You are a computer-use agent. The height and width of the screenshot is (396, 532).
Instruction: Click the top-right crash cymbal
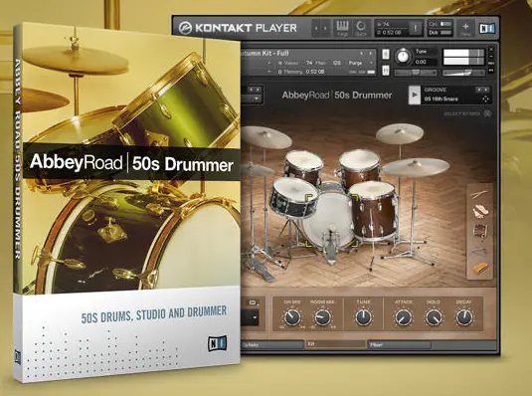click(x=400, y=133)
